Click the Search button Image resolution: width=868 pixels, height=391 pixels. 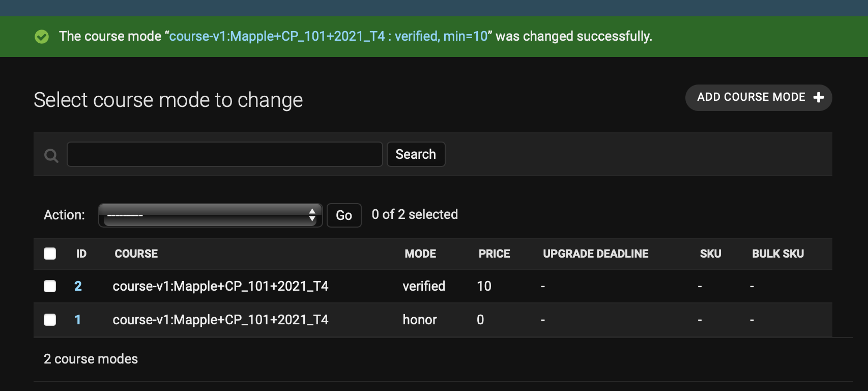point(416,154)
